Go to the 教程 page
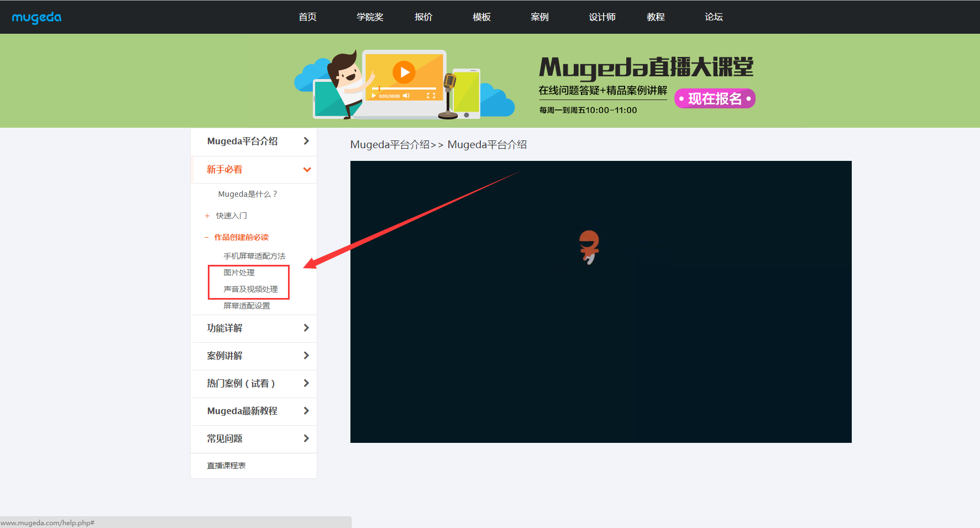The image size is (980, 528). click(x=656, y=17)
